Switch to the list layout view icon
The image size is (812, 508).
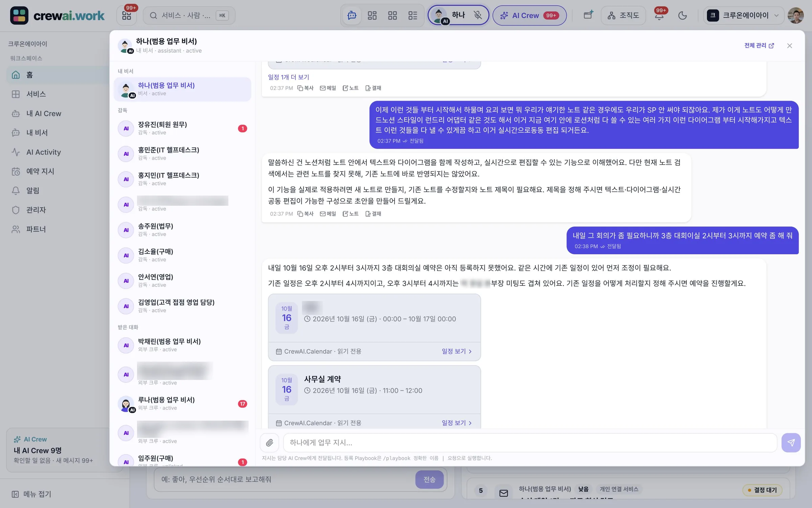(413, 15)
